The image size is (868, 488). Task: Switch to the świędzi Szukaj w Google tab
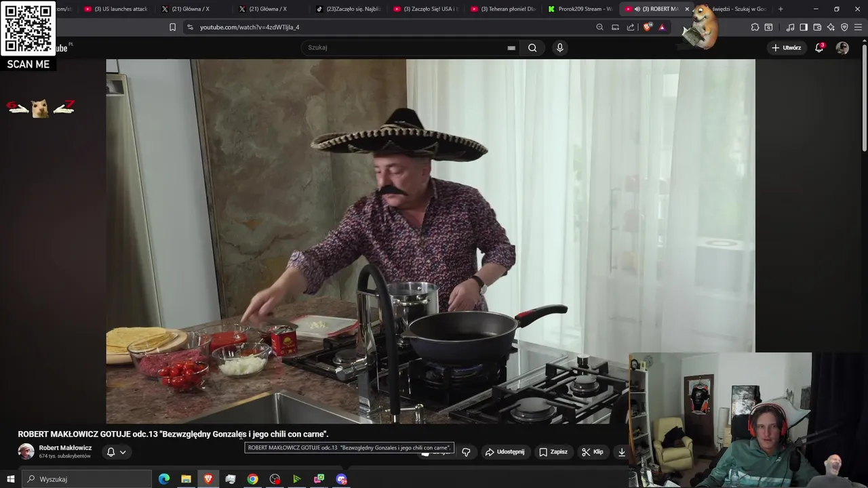tap(738, 9)
